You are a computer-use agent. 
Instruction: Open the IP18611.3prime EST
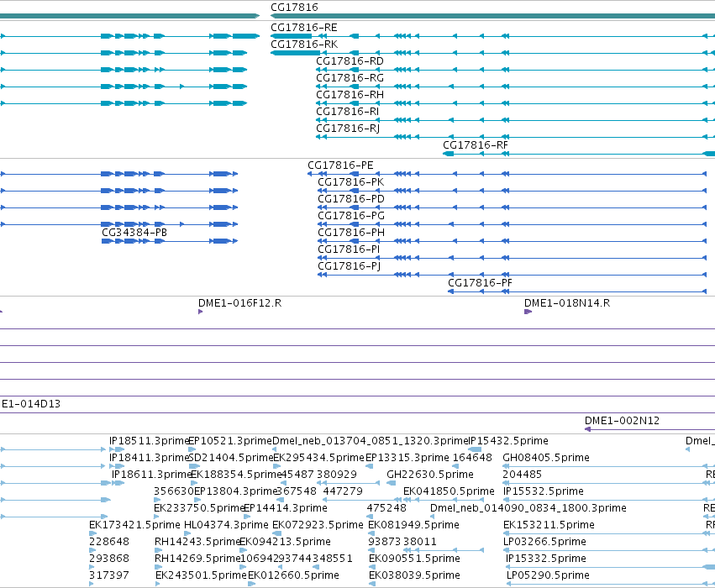(151, 475)
